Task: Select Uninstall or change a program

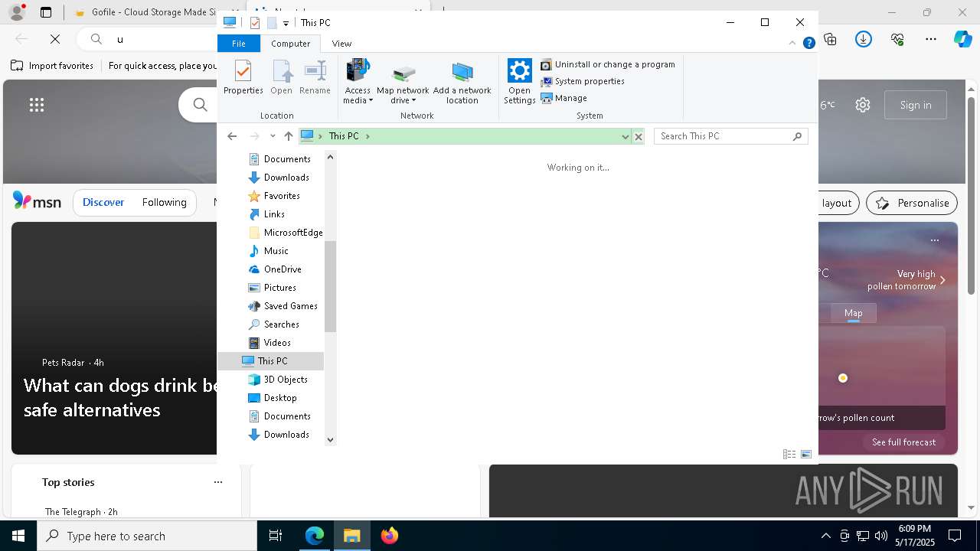Action: click(x=608, y=64)
